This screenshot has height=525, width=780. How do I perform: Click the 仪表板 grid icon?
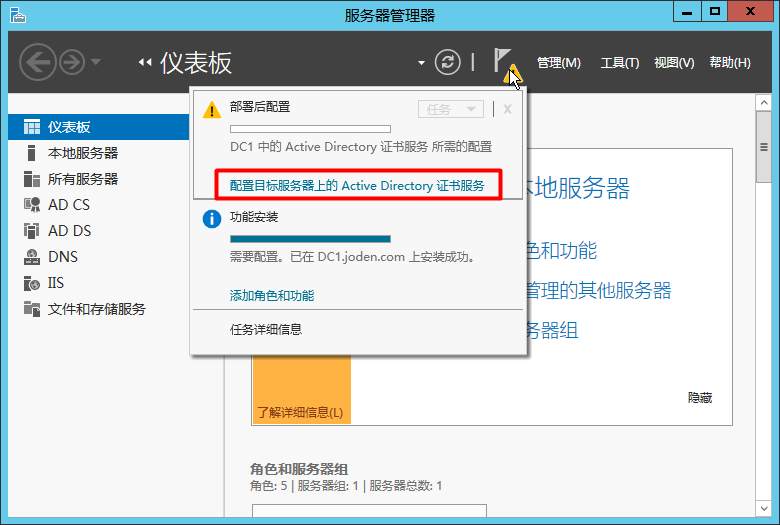32,127
